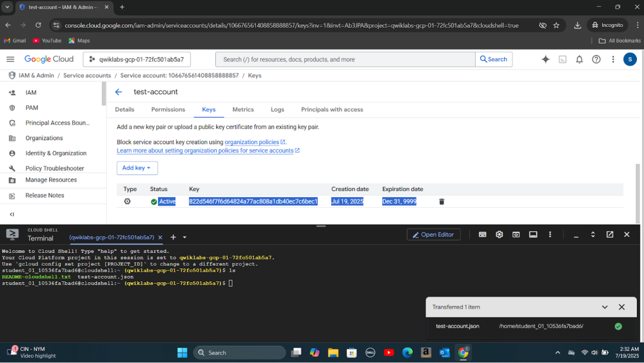Collapse the left IAM sidebar panel
This screenshot has height=363, width=644.
(12, 214)
